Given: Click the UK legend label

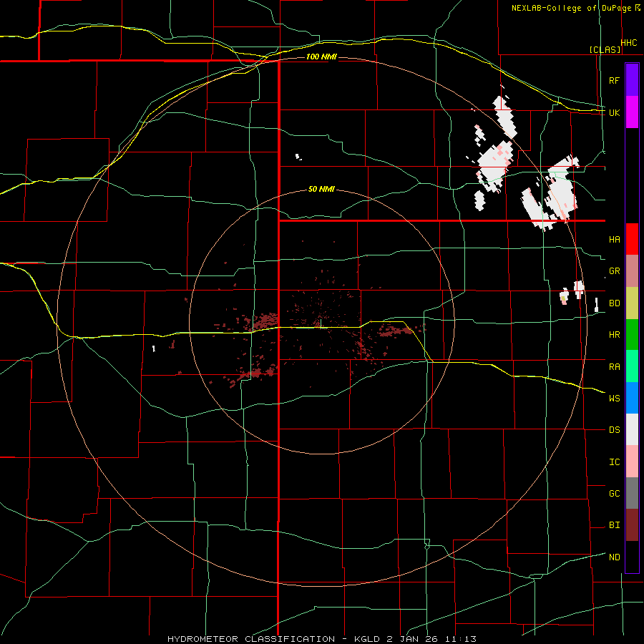Looking at the screenshot, I should [614, 113].
